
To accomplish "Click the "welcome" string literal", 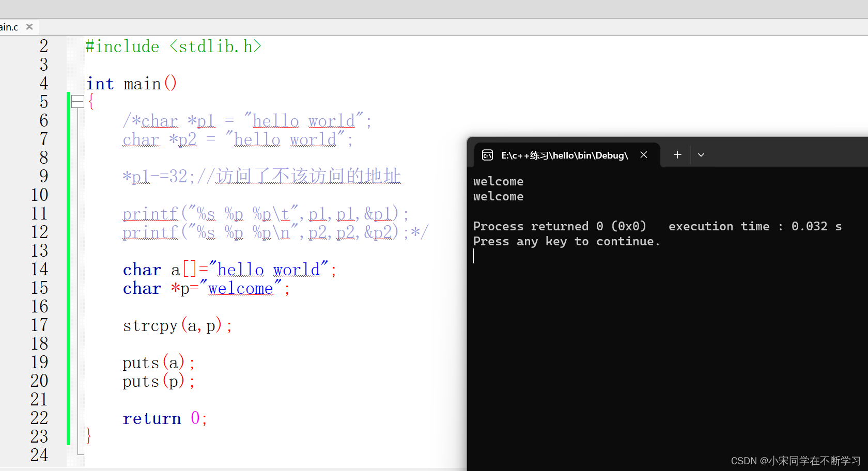I will pos(241,288).
